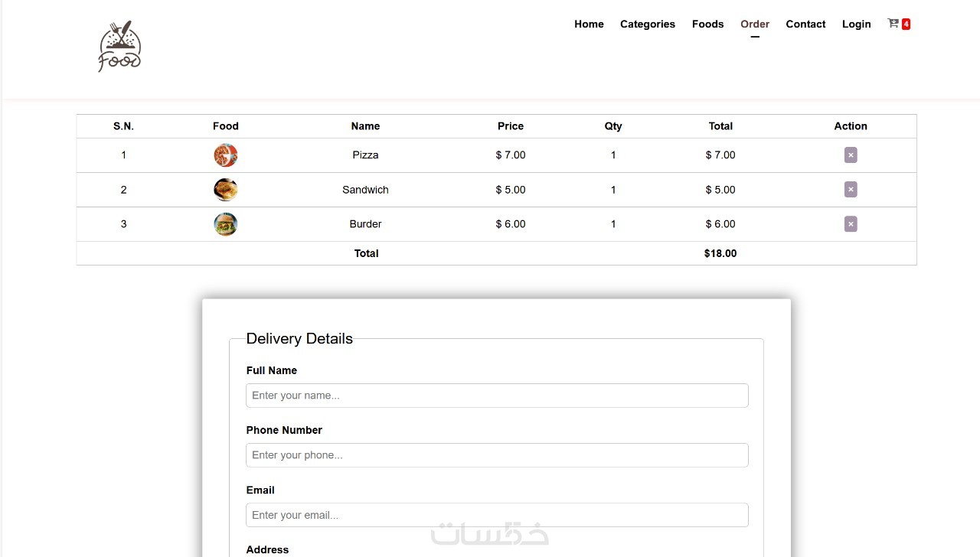Image resolution: width=980 pixels, height=557 pixels.
Task: Click the Login link
Action: [x=856, y=24]
